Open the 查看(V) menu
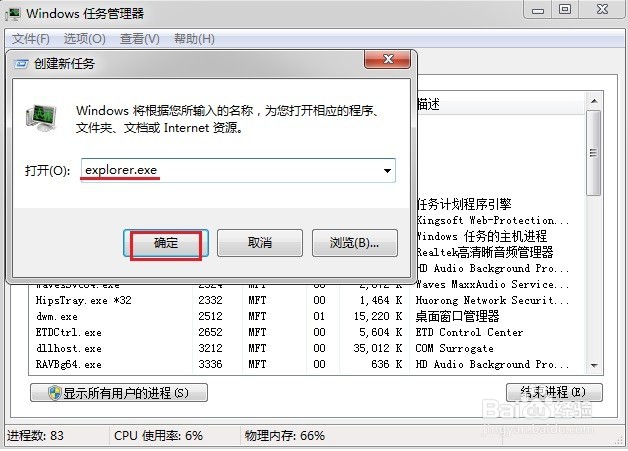 point(140,39)
